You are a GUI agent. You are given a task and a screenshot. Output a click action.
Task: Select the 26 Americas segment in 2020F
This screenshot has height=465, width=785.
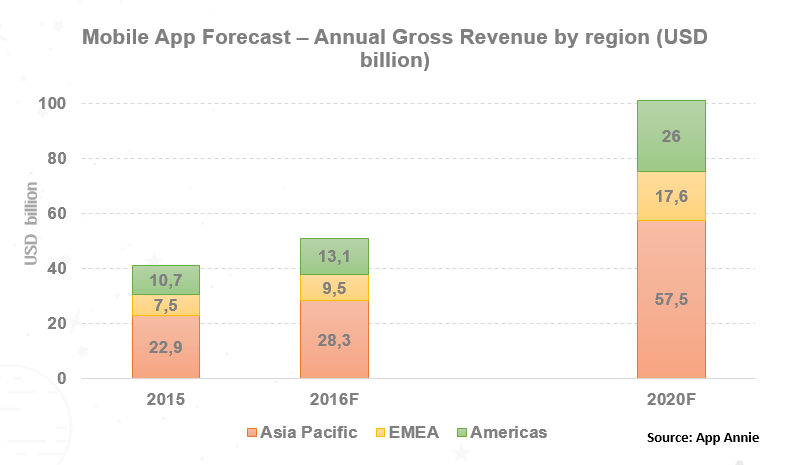[671, 136]
